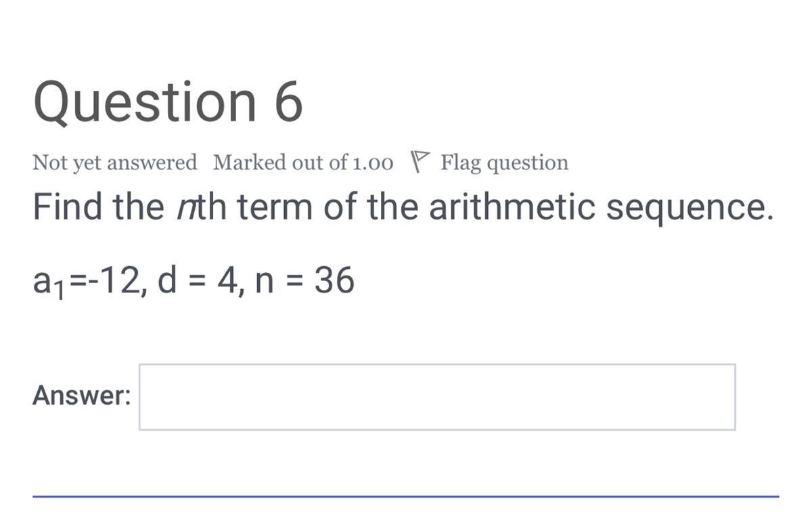Click the blue horizontal divider line
812x520 pixels.
pos(406,496)
